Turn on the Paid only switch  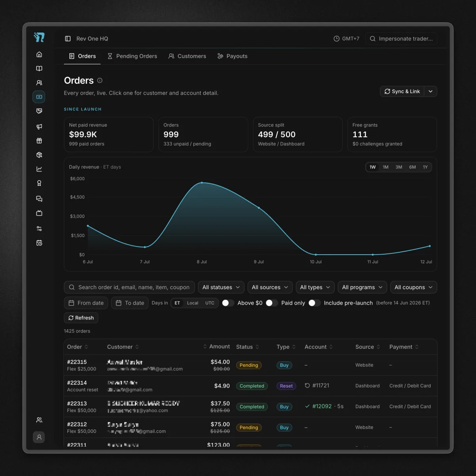pyautogui.click(x=271, y=303)
